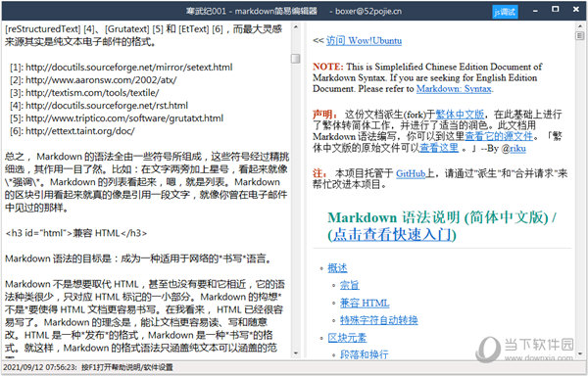The height and width of the screenshot is (376, 588).
Task: Click status bar text 按F1打开帮助说明/软件设置
Action: click(127, 367)
